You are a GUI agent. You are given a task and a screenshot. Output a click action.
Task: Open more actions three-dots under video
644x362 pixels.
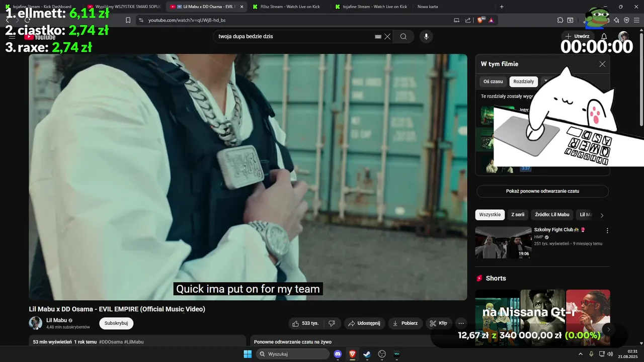[x=461, y=323]
